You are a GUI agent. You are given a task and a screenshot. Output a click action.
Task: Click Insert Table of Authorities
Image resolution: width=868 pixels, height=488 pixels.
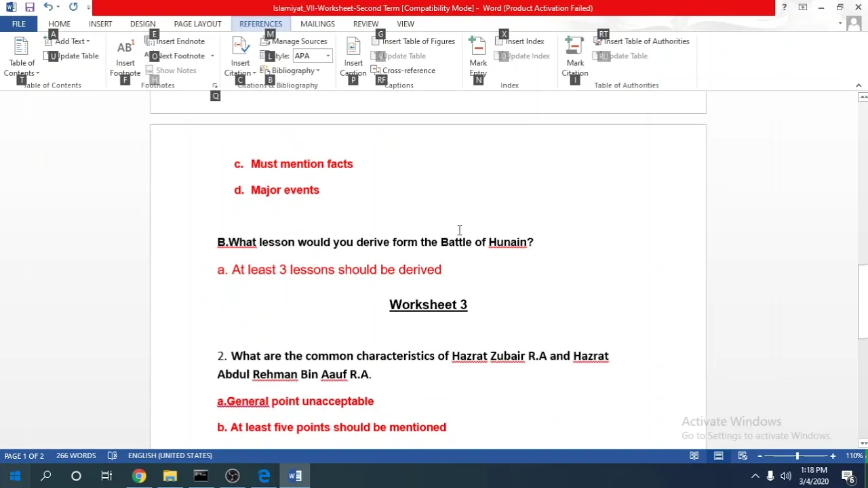coord(642,41)
